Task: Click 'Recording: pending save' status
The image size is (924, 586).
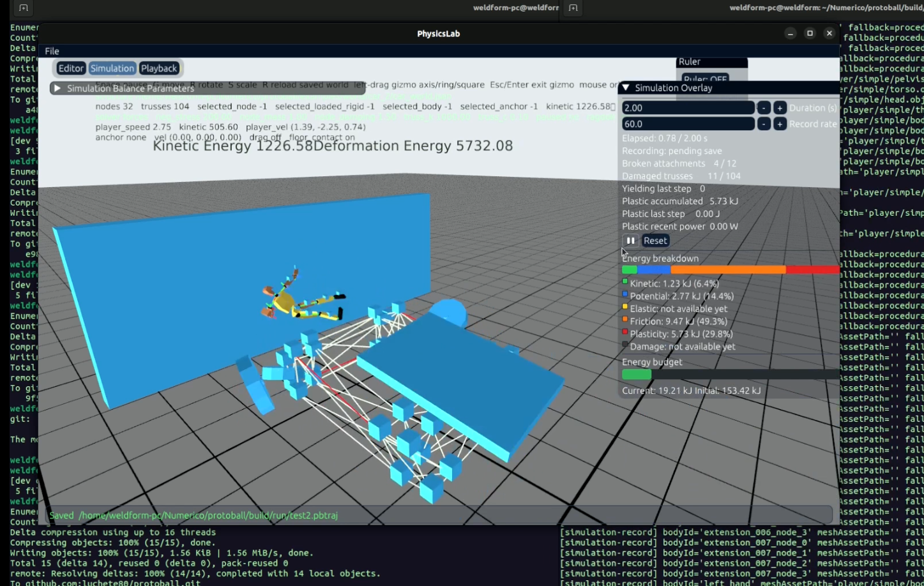Action: [x=672, y=151]
